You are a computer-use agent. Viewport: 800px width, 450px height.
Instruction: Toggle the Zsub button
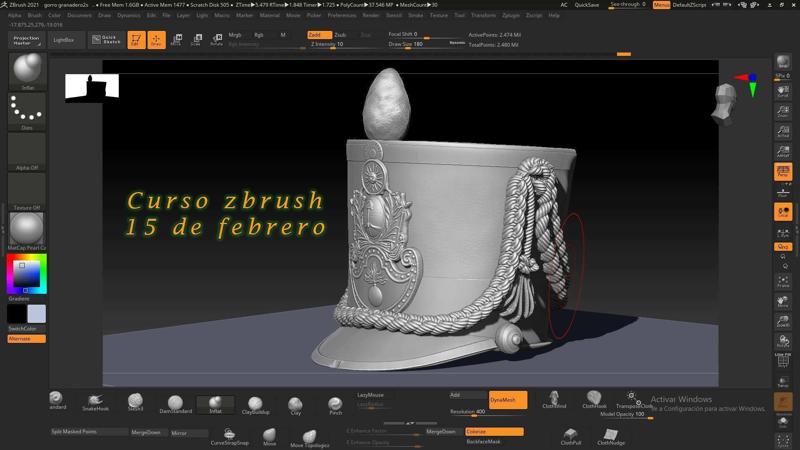tap(340, 35)
